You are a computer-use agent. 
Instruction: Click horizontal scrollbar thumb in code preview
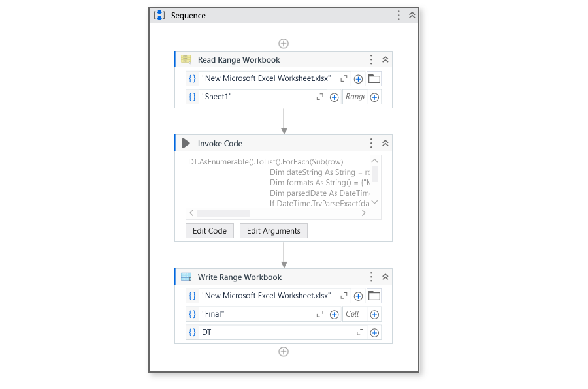pos(224,213)
